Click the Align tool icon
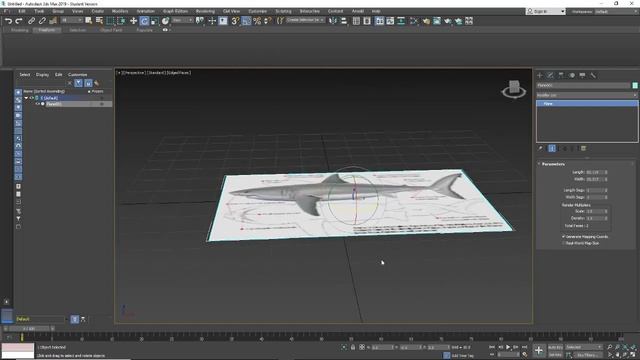The width and height of the screenshot is (640, 360). [344, 21]
